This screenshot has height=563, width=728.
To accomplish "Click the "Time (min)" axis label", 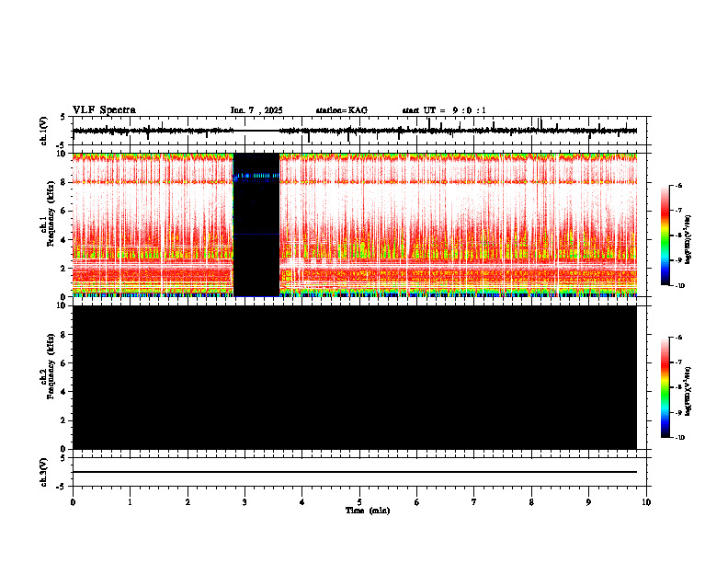I will [368, 511].
